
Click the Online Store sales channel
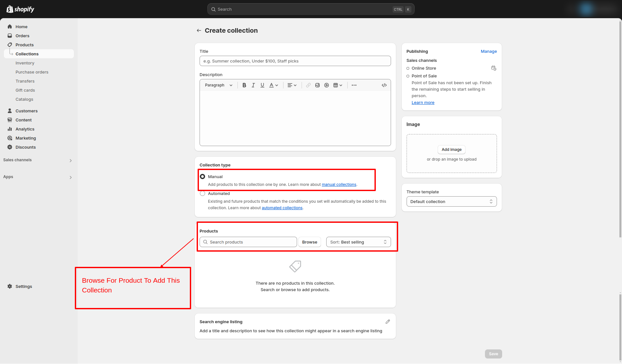pos(424,68)
